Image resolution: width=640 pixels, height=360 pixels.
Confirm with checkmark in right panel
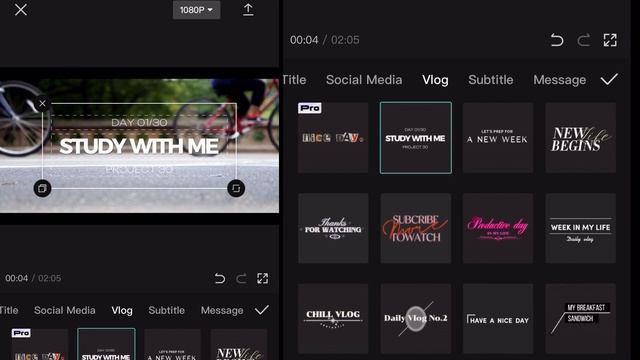[x=609, y=79]
